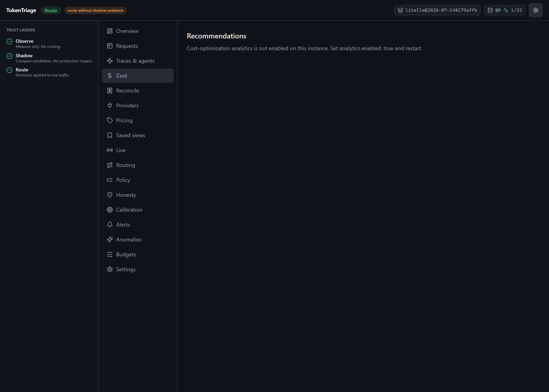Screen dimensions: 549x392
Task: Select the Calibration menu label
Action: coord(129,210)
